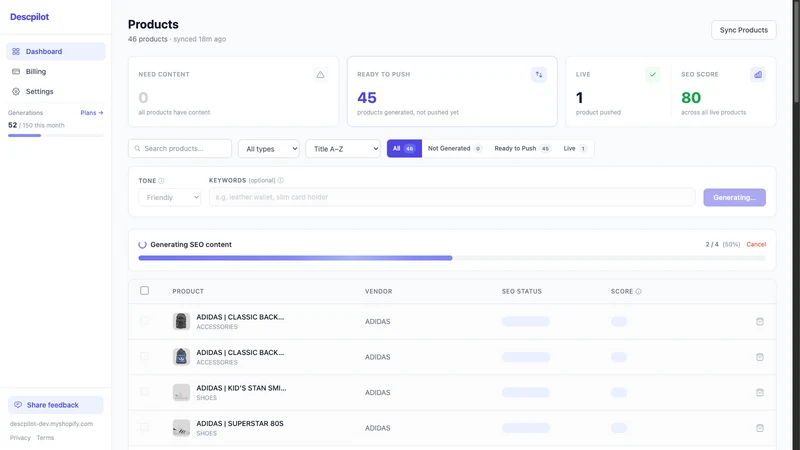Click the Billing card icon
The height and width of the screenshot is (450, 800).
(16, 71)
